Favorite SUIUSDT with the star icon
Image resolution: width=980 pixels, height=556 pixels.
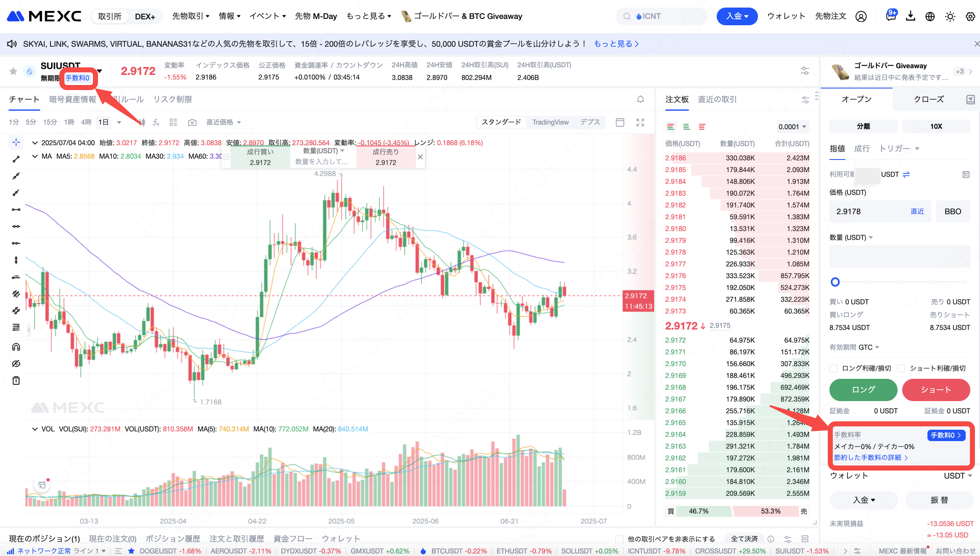click(x=13, y=71)
